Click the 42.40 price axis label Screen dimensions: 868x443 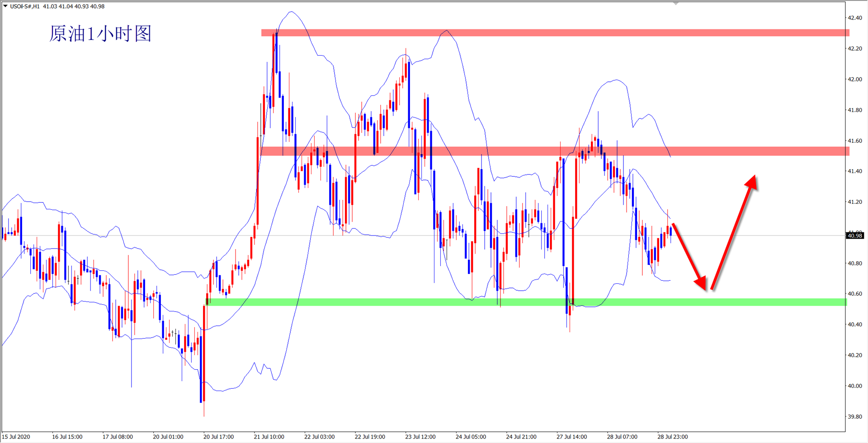tap(854, 18)
